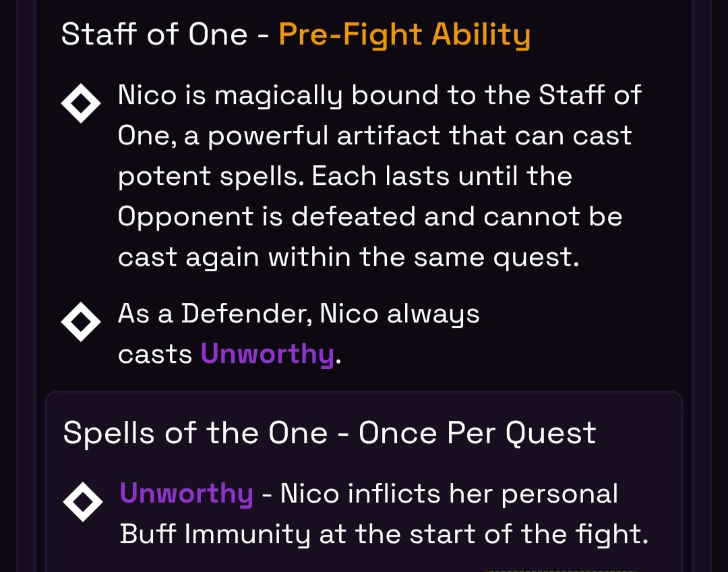This screenshot has width=728, height=572.
Task: Select the line "potent spells. Each lasts until the"
Action: (x=345, y=177)
